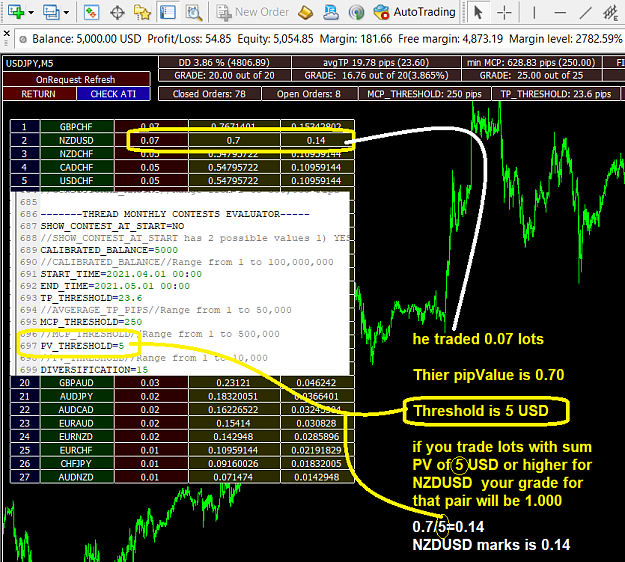Click the DD 3.86 % (4806.89) panel
This screenshot has height=562, width=625.
click(224, 62)
